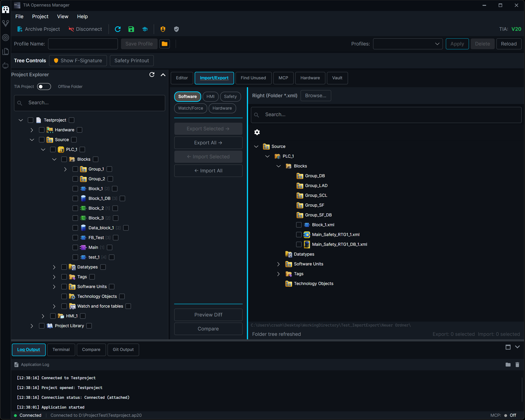The image size is (525, 420).
Task: Toggle the TIA Project / Offline Folder switch
Action: coord(44,87)
